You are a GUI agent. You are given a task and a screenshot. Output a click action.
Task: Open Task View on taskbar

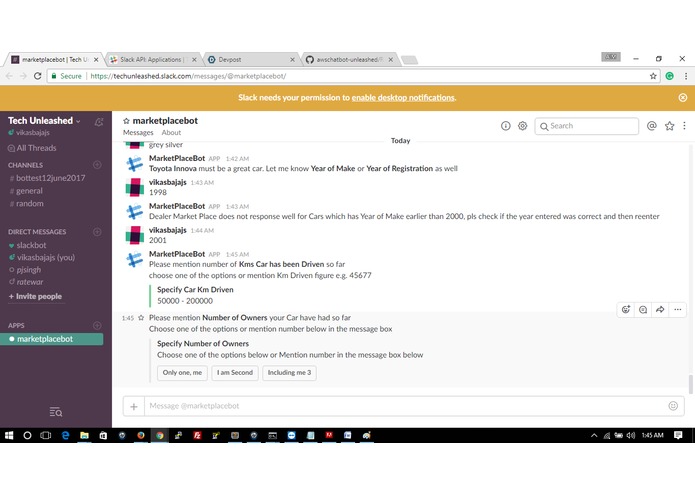pyautogui.click(x=46, y=436)
